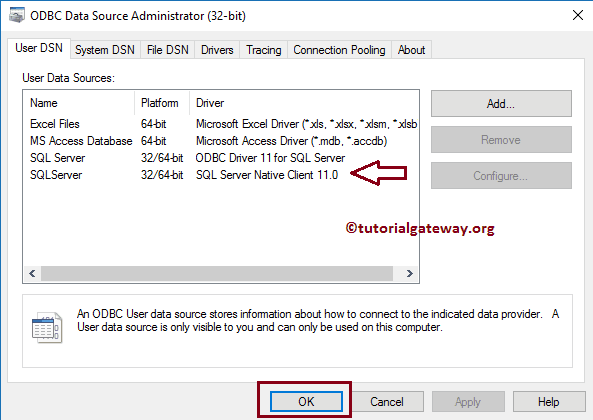The width and height of the screenshot is (593, 420).
Task: Click the ODBC Driver 11 for SQL Server cell
Action: tap(270, 158)
